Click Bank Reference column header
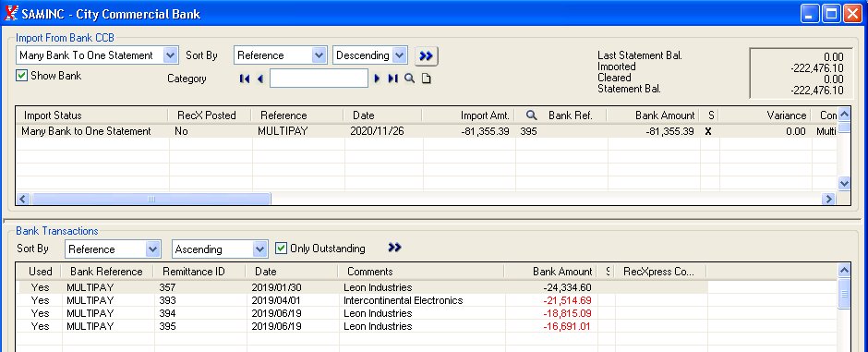This screenshot has width=868, height=352. click(108, 272)
